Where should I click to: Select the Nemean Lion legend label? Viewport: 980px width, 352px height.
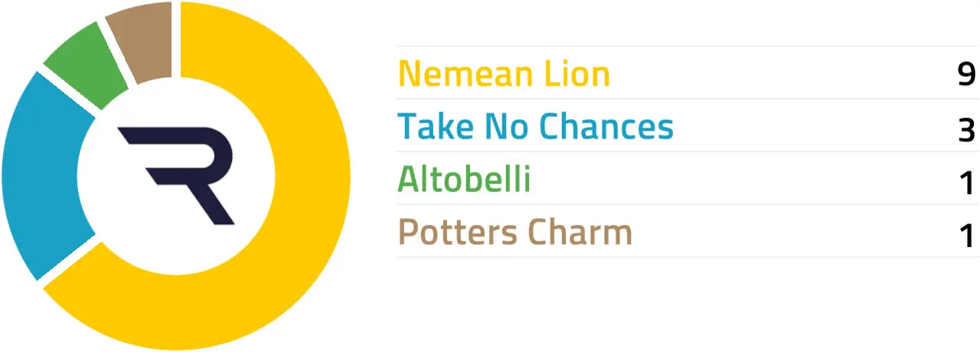(x=504, y=74)
